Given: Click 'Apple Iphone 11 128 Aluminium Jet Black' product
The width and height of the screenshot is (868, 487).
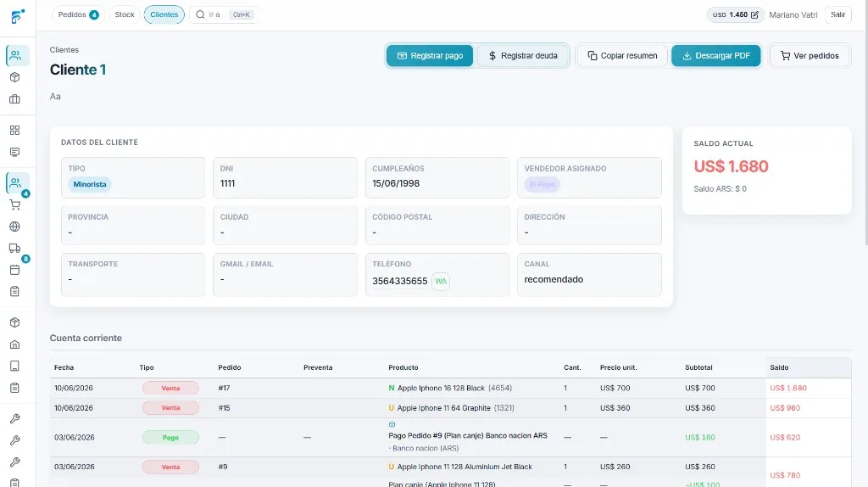Looking at the screenshot, I should tap(465, 467).
